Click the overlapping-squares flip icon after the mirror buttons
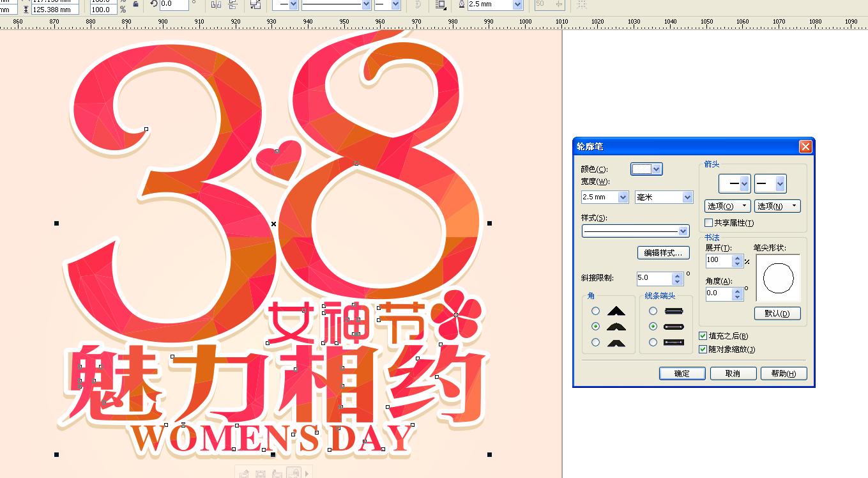868x478 pixels. click(255, 5)
